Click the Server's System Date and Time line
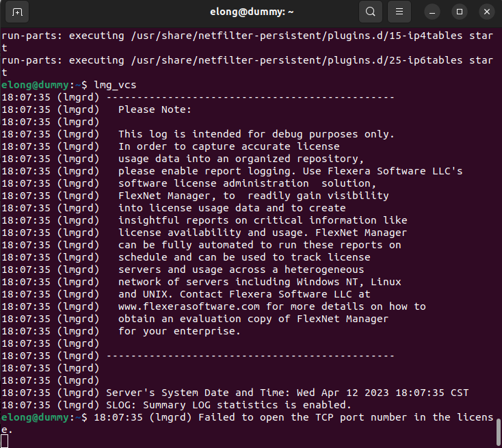The image size is (502, 448). (x=287, y=393)
